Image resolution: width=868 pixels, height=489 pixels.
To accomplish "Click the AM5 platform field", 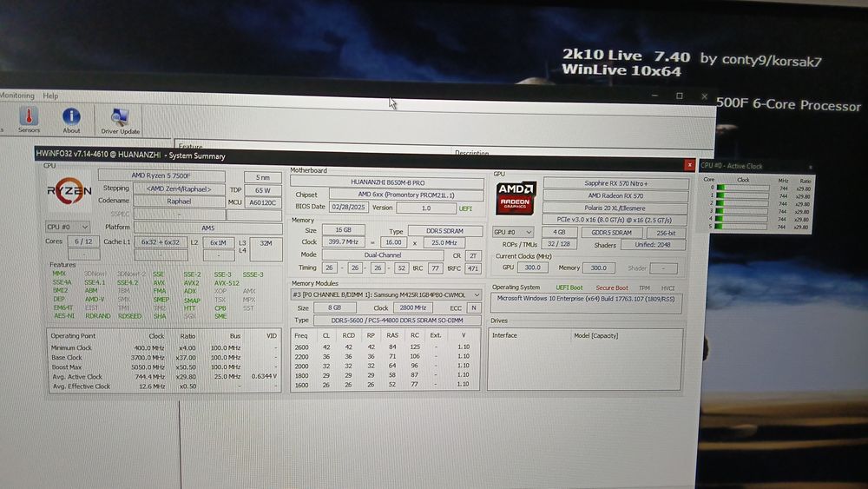I will click(x=208, y=228).
